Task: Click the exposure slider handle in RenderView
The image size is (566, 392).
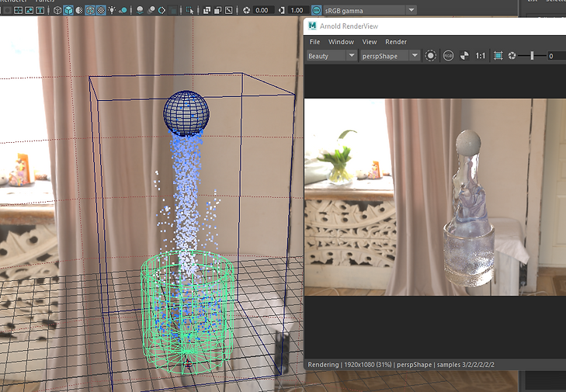Action: [532, 56]
